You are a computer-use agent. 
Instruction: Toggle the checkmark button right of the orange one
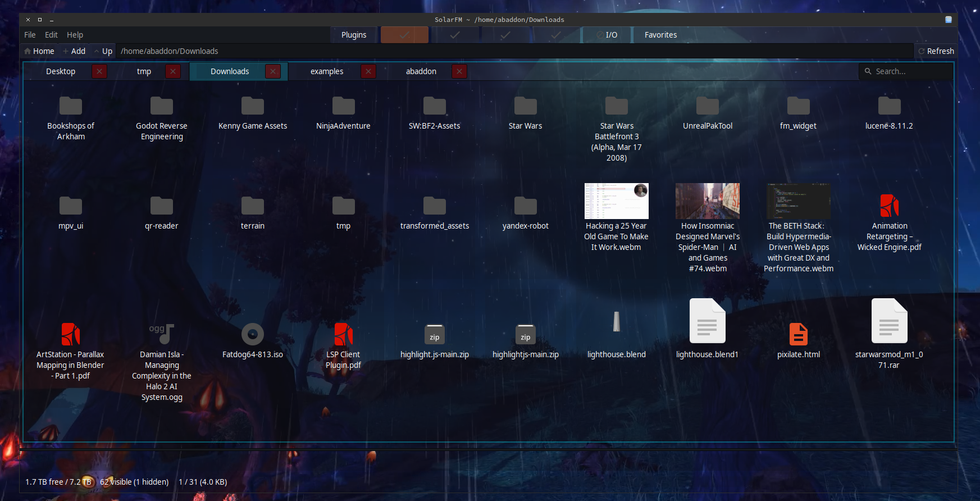pyautogui.click(x=454, y=35)
